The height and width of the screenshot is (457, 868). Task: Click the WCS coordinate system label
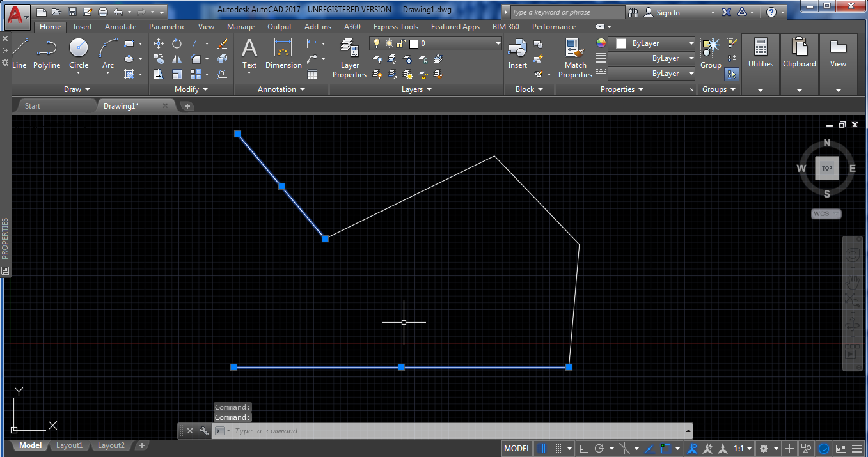(x=826, y=213)
